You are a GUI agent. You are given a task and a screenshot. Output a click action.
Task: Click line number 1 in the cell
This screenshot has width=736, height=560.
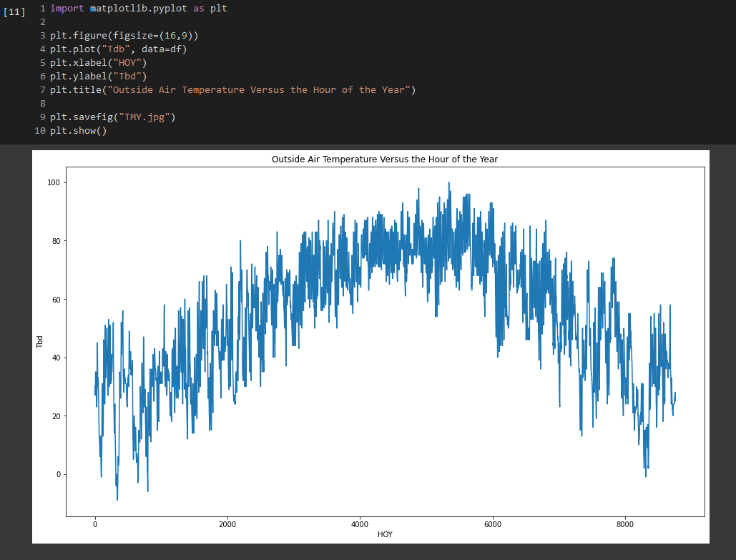coord(42,8)
